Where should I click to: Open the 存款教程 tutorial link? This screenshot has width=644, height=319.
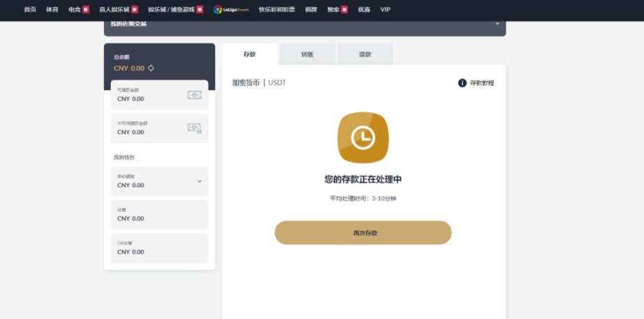pyautogui.click(x=482, y=83)
